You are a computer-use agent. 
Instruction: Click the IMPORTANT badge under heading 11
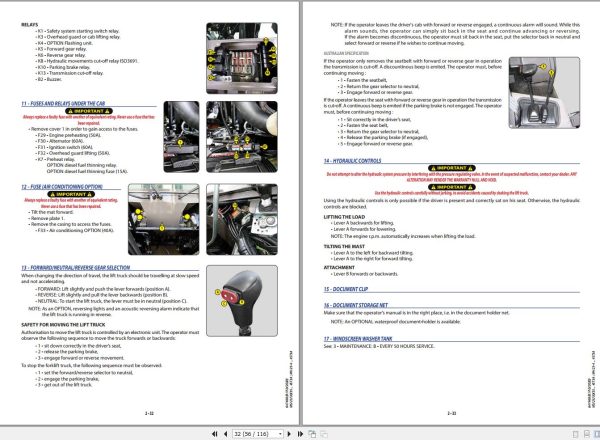point(88,111)
